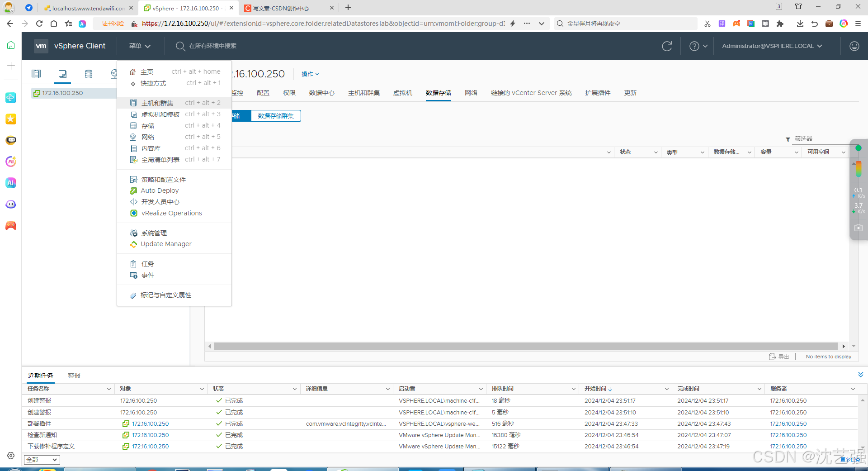868x471 pixels.
Task: Select Shortcuts entry in the menu
Action: click(174, 83)
